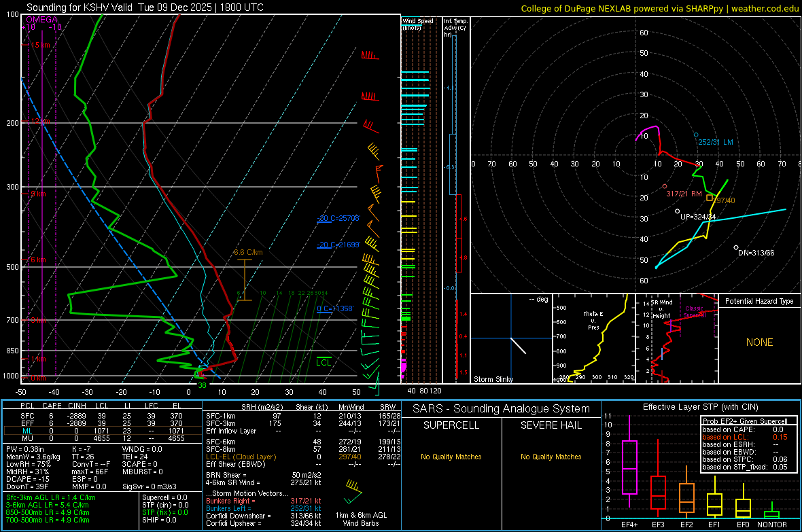Screen dimensions: 802x532
Task: Click the Bunkers Right mover circle on the hodograph
Action: click(665, 187)
